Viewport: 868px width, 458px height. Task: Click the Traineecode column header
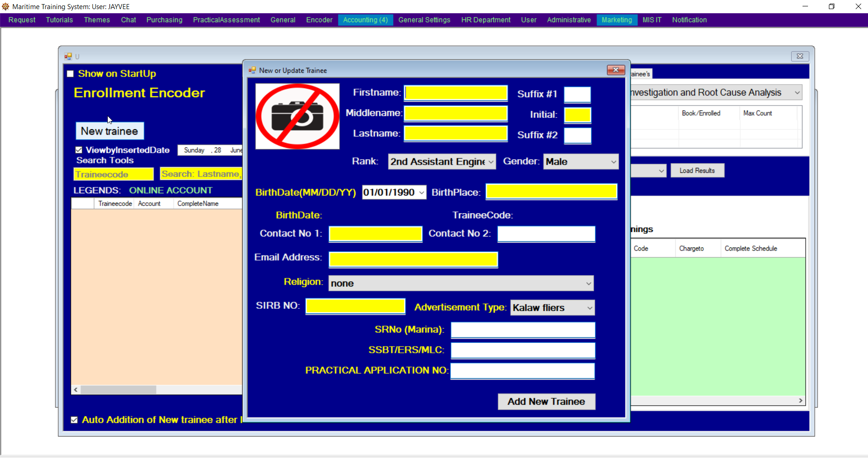115,204
